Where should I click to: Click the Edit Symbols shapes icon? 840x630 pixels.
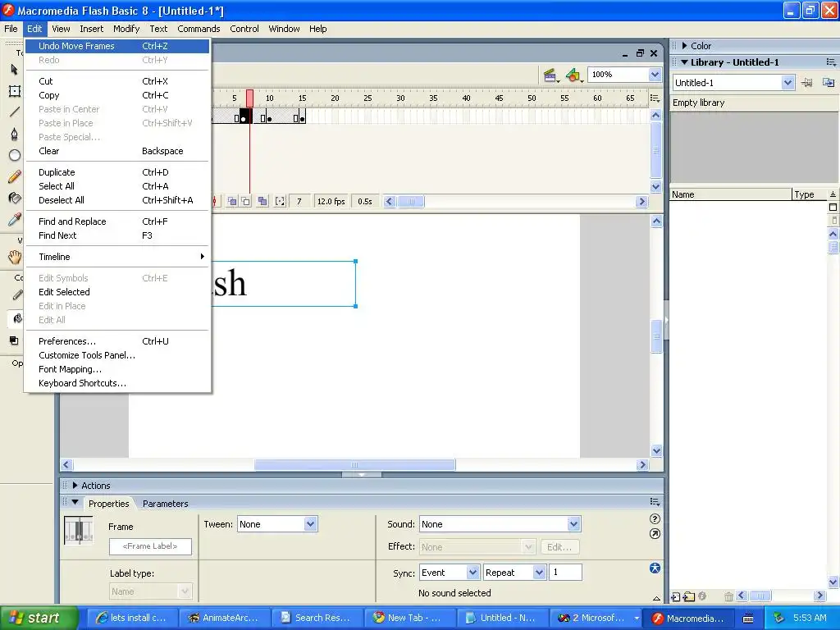coord(573,75)
